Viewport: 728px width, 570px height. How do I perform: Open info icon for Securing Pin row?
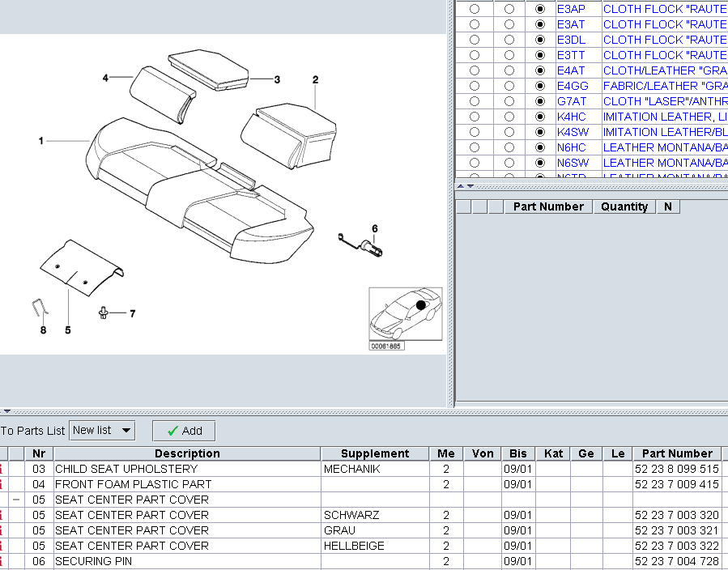pyautogui.click(x=2, y=561)
